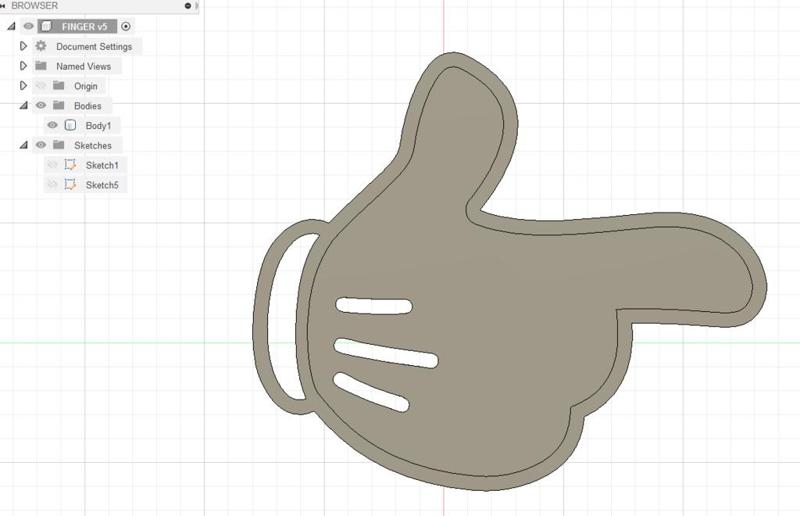Click the Sketches folder icon
The width and height of the screenshot is (800, 516).
(59, 145)
